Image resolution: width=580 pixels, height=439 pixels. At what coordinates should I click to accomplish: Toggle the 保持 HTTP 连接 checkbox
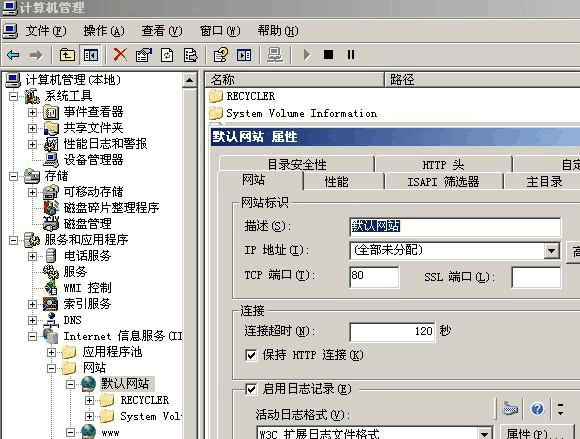pos(251,355)
